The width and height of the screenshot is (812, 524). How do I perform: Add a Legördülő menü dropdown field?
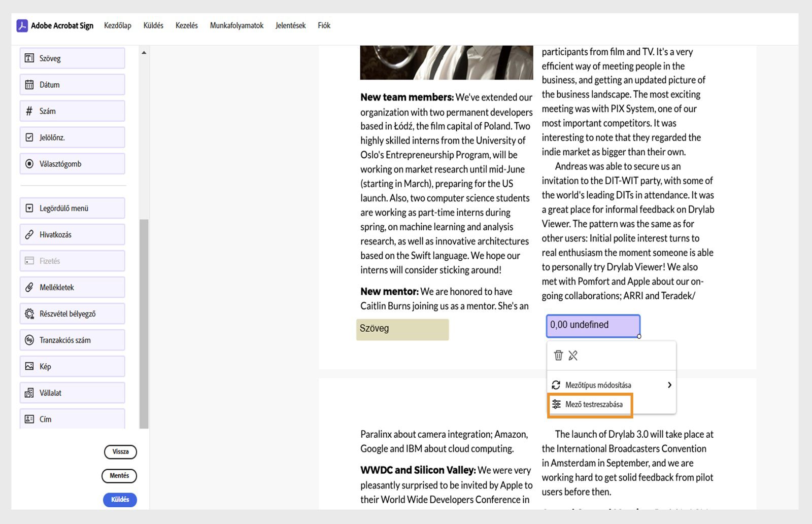click(73, 208)
